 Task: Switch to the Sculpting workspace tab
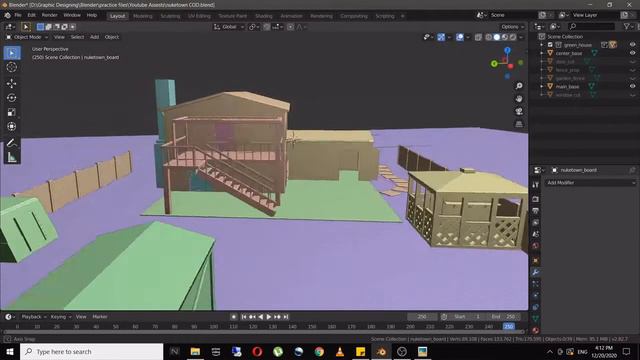tap(170, 16)
